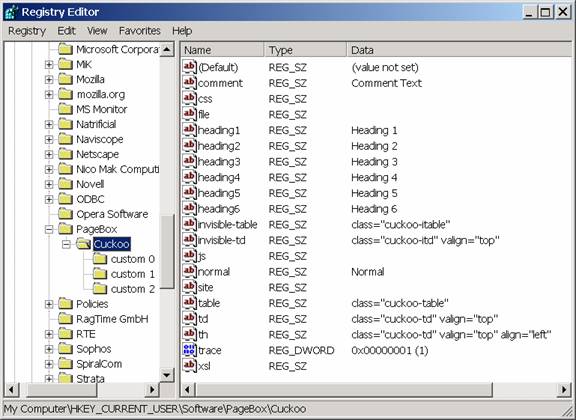Viewport: 576px width, 420px height.
Task: Click the tree pane scroll left arrow
Action: [x=11, y=390]
